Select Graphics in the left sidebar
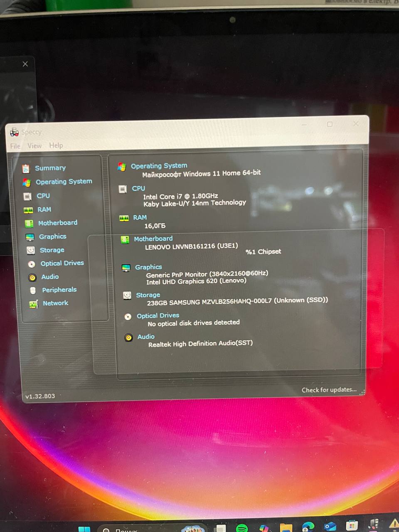 pyautogui.click(x=52, y=236)
